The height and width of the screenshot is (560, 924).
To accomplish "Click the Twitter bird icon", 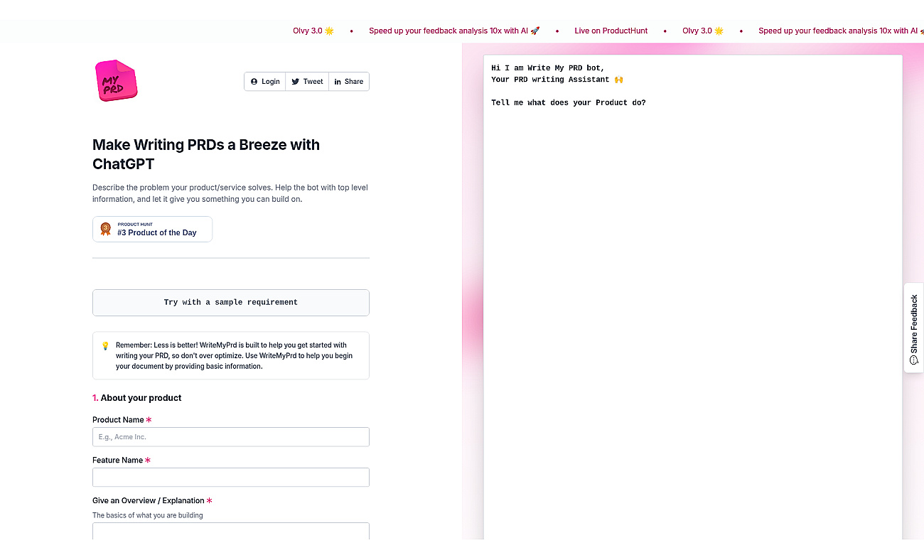I will pos(295,82).
